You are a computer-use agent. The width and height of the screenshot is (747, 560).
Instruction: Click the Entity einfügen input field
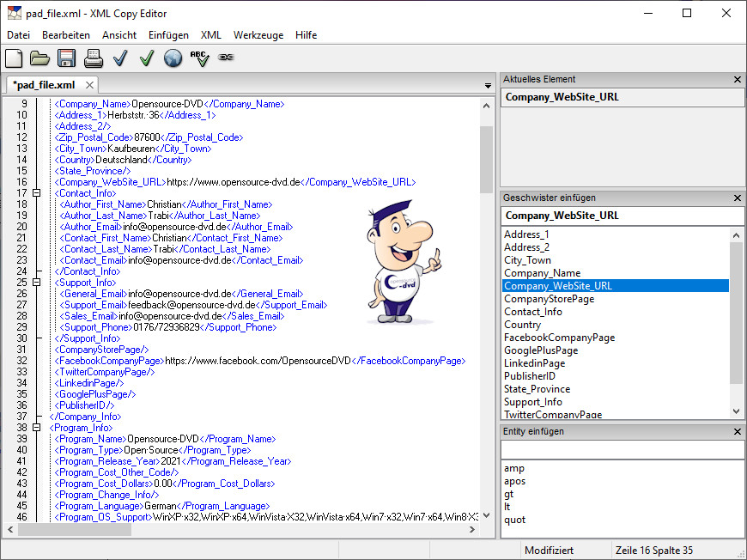[x=622, y=449]
